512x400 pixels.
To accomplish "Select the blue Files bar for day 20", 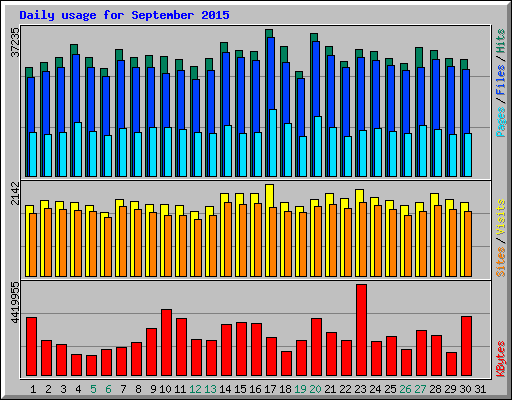I will 316,79.
